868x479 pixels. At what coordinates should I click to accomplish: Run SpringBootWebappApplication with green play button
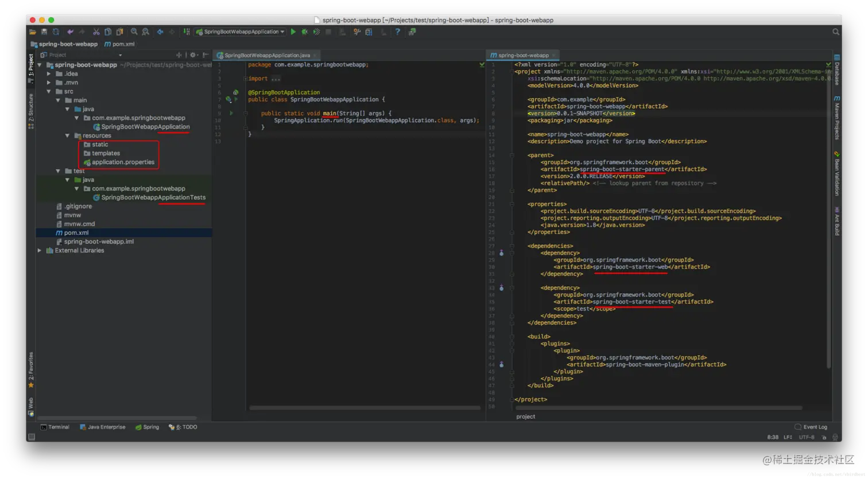point(293,32)
